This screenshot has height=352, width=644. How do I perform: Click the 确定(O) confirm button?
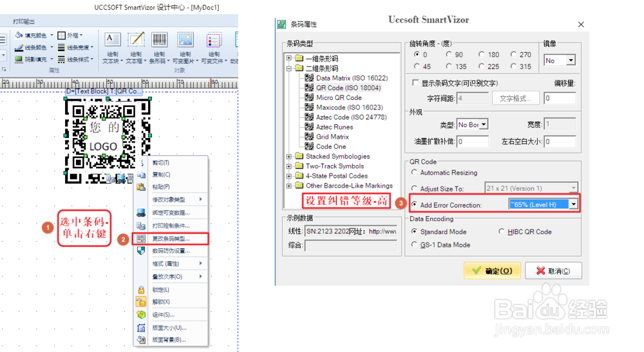pos(492,271)
